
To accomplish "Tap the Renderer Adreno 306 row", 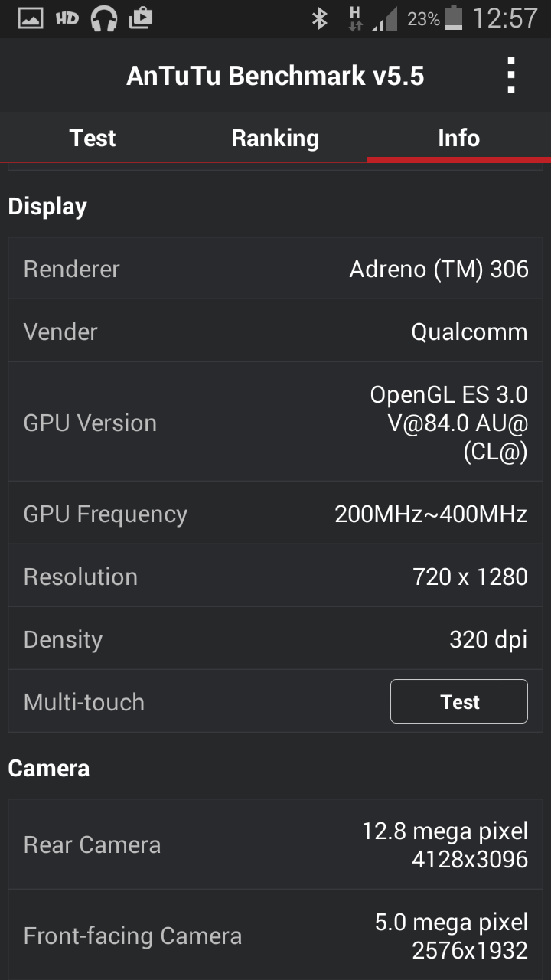I will click(275, 269).
